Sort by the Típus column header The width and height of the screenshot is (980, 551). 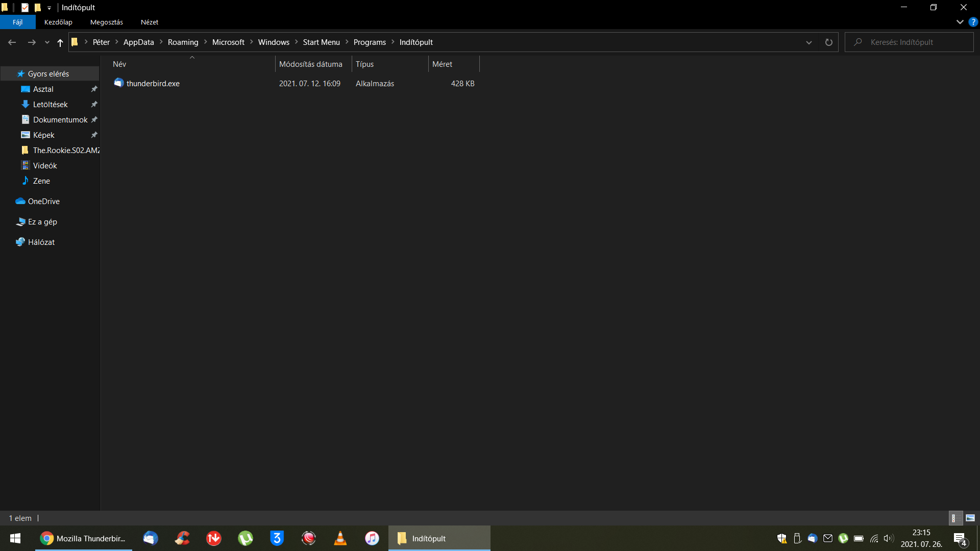[390, 64]
